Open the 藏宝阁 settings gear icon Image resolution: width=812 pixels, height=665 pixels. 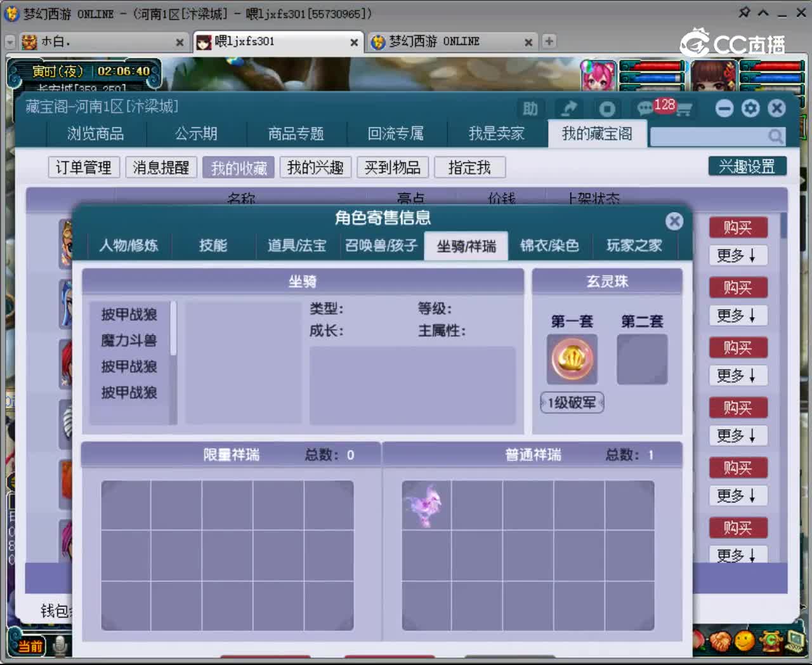750,109
